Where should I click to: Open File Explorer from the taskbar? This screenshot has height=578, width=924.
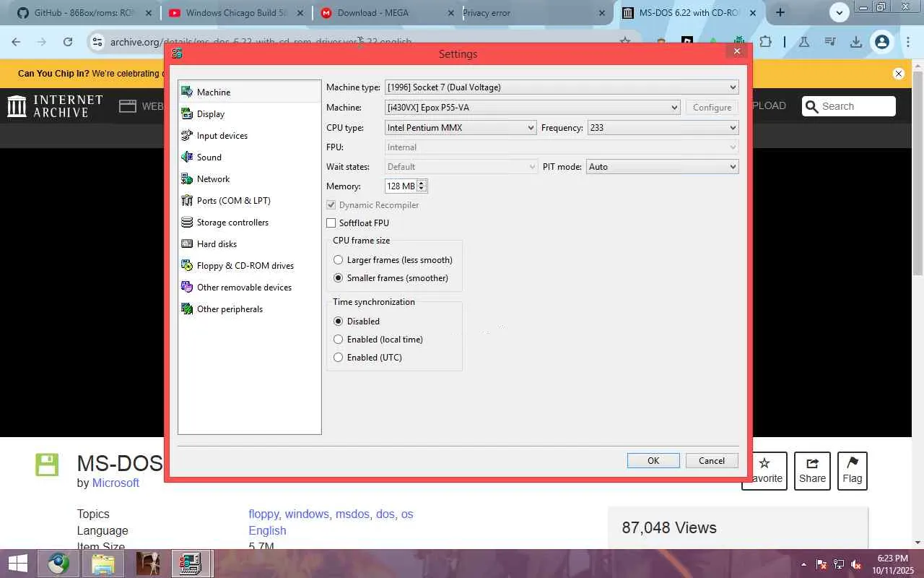[x=103, y=564]
